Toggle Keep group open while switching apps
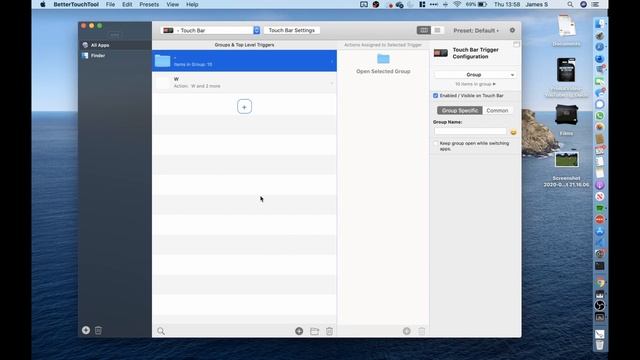 point(436,144)
